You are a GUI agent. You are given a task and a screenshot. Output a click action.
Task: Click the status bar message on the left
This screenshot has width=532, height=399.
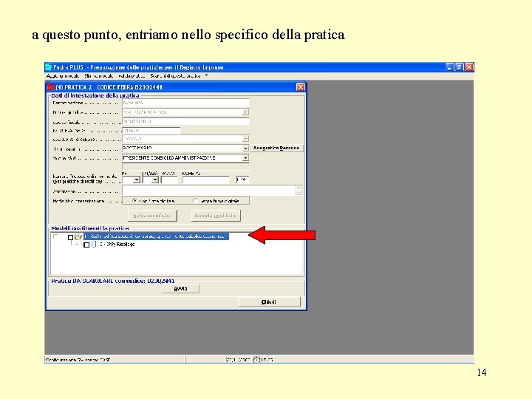click(78, 359)
